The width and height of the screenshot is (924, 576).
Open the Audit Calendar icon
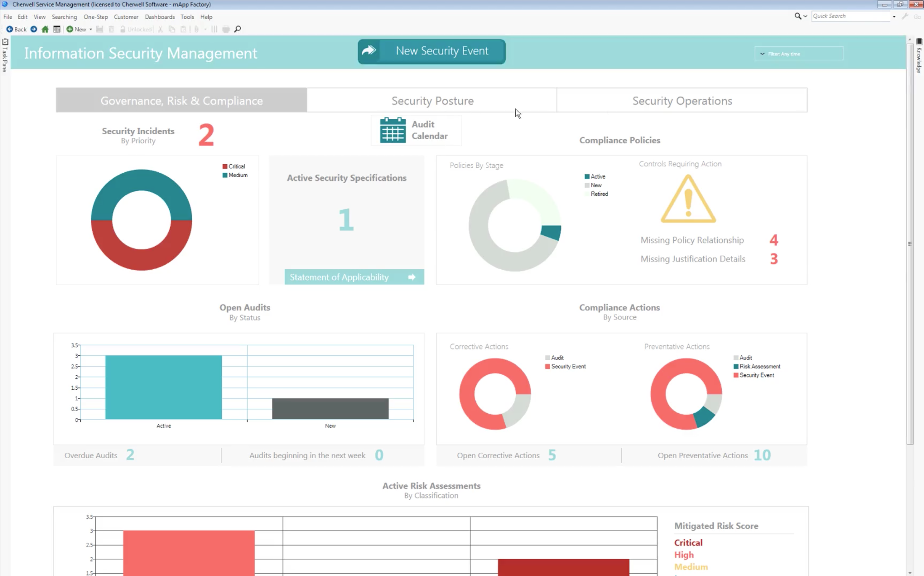tap(393, 130)
